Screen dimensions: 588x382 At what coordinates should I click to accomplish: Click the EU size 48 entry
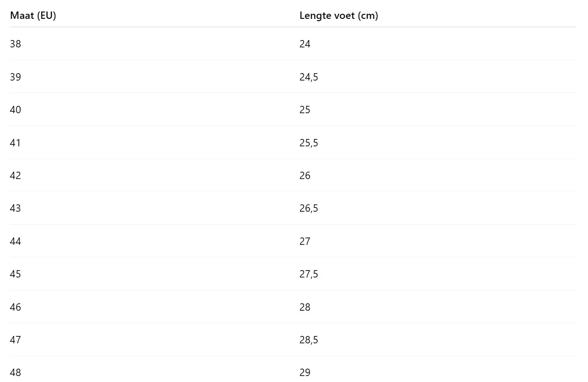click(16, 373)
